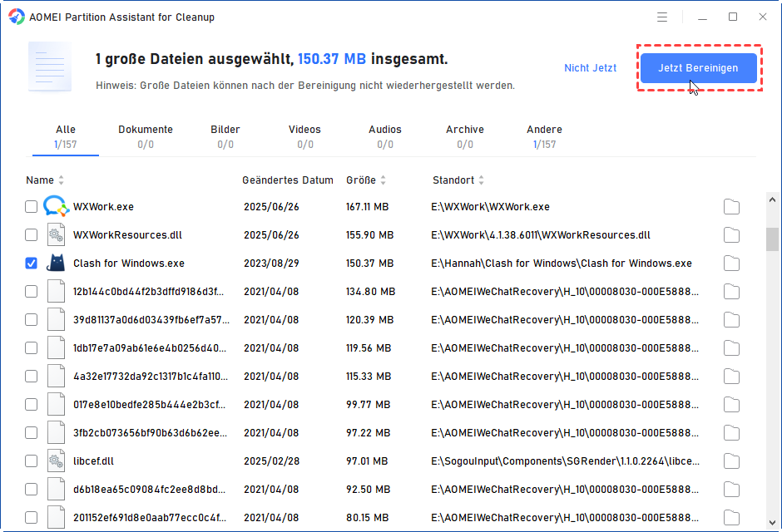
Task: Click file icon of 017e8e10bedfe285b444e2b3cf
Action: click(x=56, y=404)
